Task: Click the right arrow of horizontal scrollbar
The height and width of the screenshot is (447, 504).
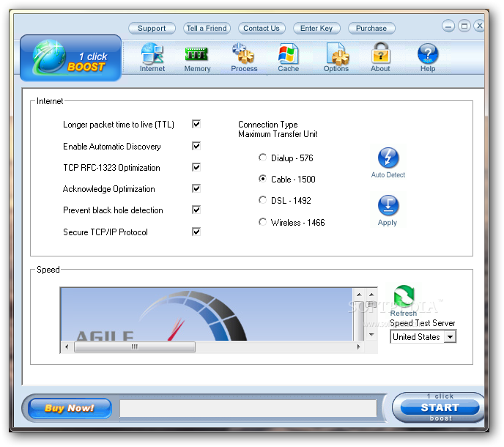Action: point(359,347)
